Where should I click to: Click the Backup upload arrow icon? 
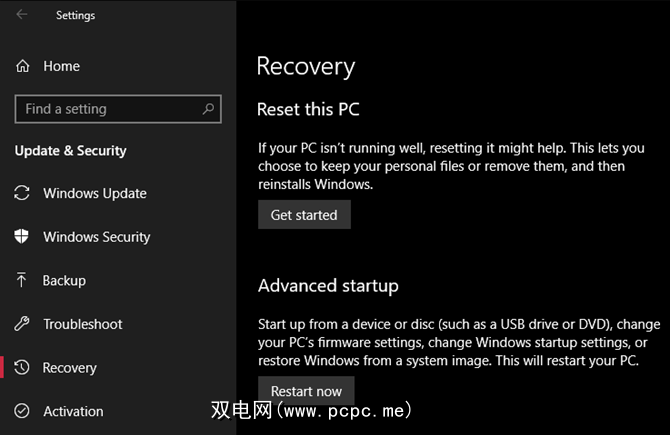(22, 281)
